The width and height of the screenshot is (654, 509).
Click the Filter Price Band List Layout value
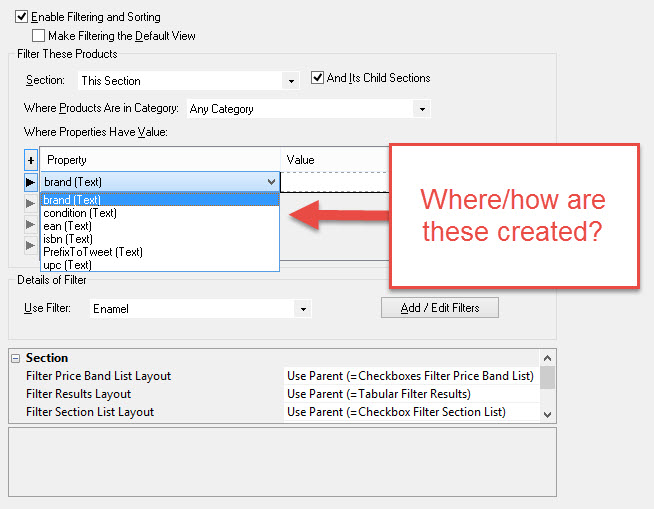(410, 376)
